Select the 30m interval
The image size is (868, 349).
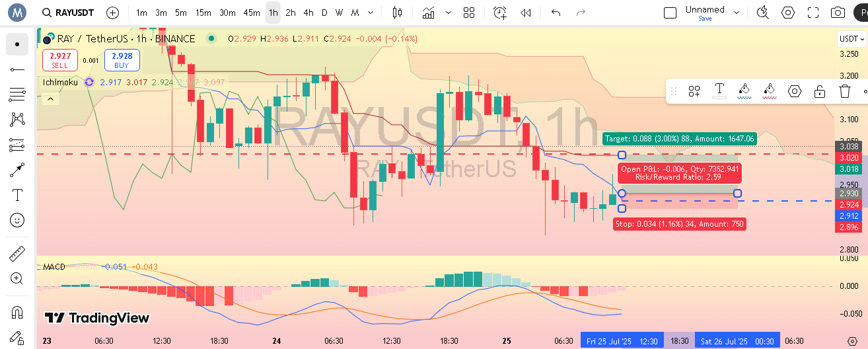click(x=227, y=13)
